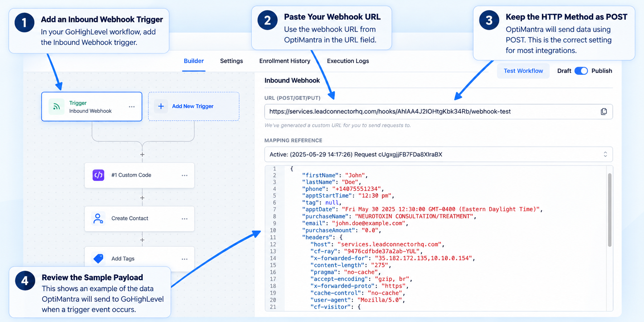Add a step below Create Contact with plus
Image resolution: width=644 pixels, height=322 pixels.
[x=142, y=240]
